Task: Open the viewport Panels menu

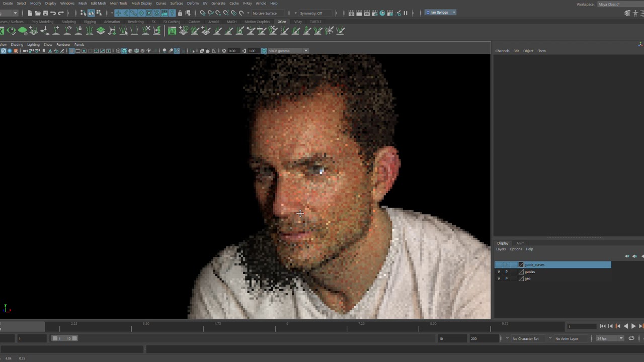Action: point(79,45)
